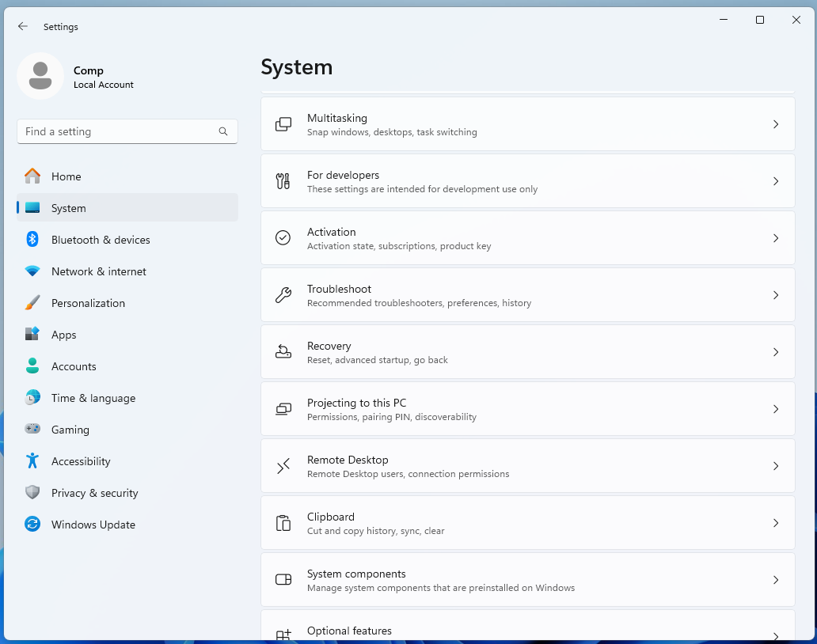Click the For developers tools icon
This screenshot has width=817, height=644.
[283, 181]
